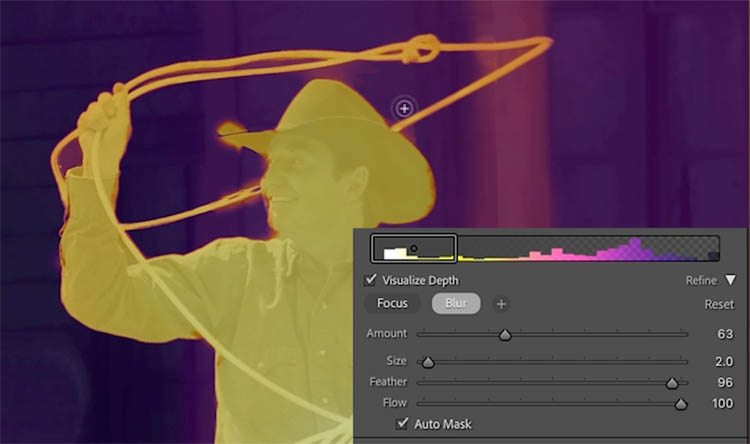Click the Amount slider handle

(x=505, y=335)
